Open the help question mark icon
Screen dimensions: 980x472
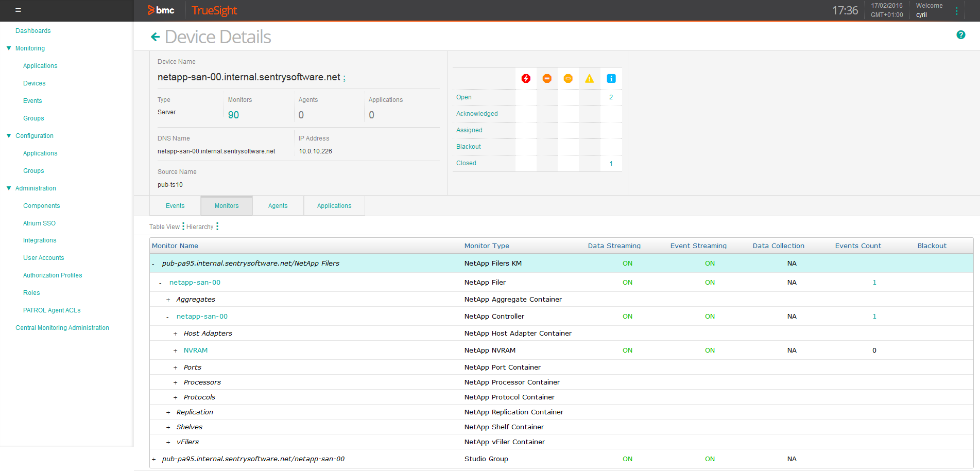(x=960, y=35)
